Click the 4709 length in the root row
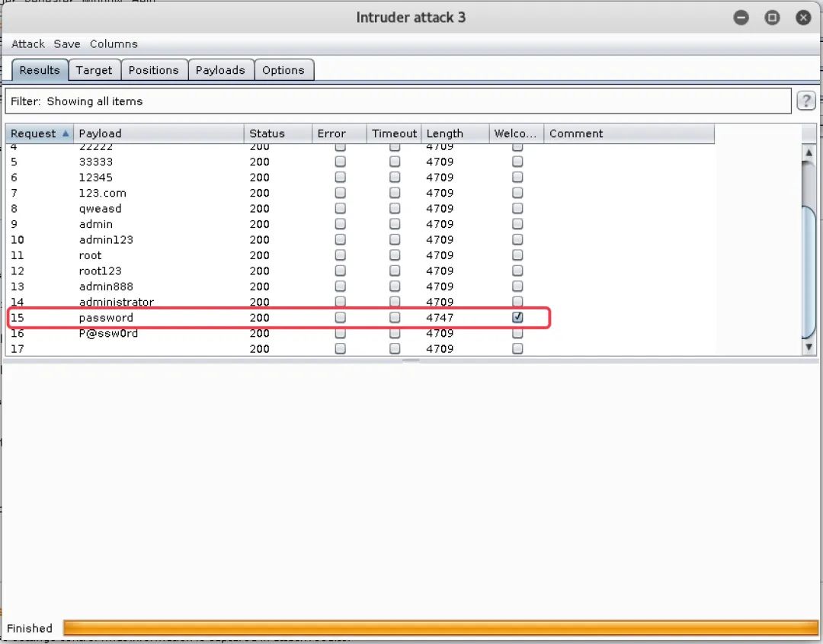The width and height of the screenshot is (823, 644). coord(440,255)
